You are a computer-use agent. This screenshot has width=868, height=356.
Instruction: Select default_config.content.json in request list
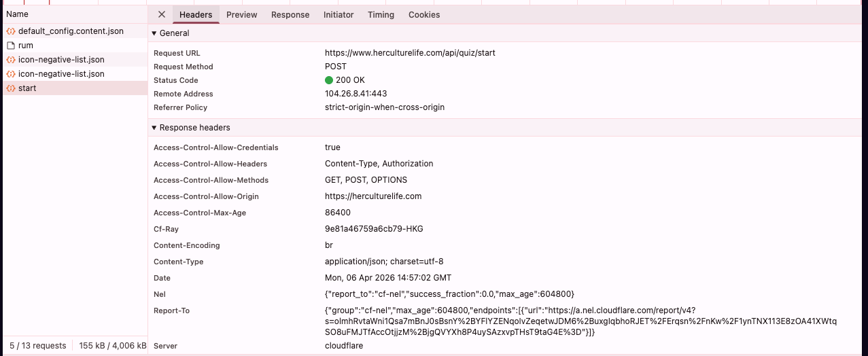pyautogui.click(x=71, y=31)
